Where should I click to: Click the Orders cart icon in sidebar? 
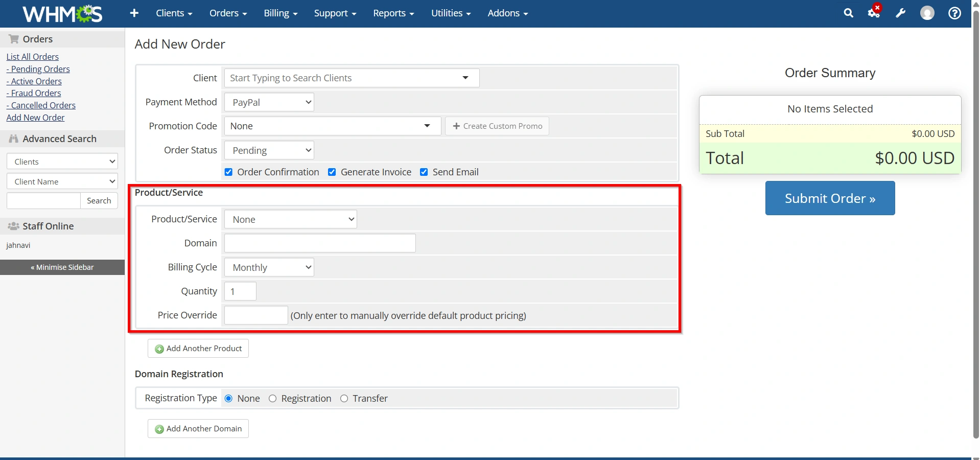[14, 39]
